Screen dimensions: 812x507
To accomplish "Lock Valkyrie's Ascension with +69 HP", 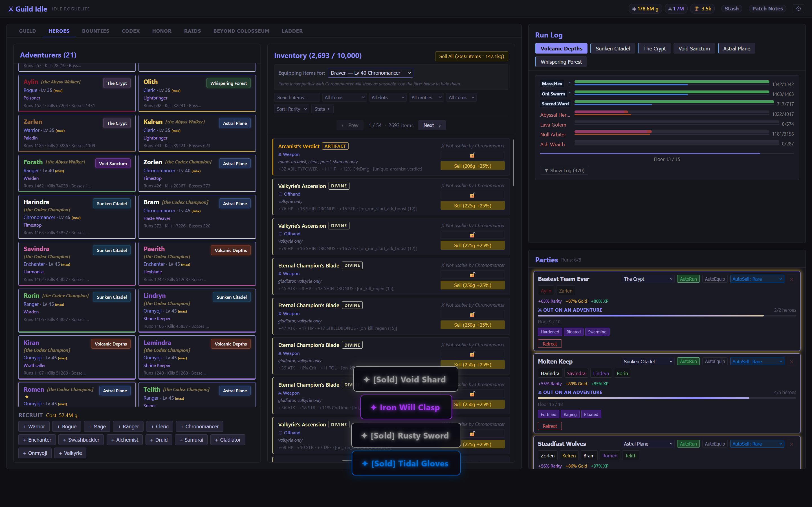I will point(472,433).
